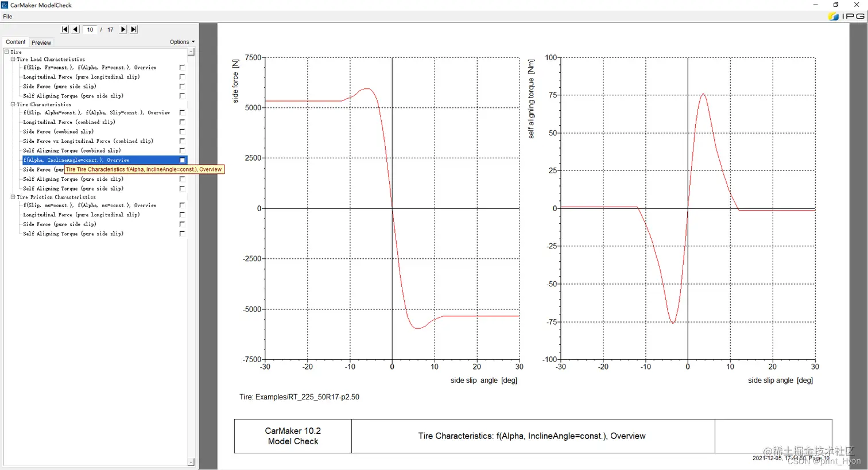Image resolution: width=868 pixels, height=470 pixels.
Task: Check Self Aligning Torque (combined slip) checkbox
Action: click(x=182, y=150)
